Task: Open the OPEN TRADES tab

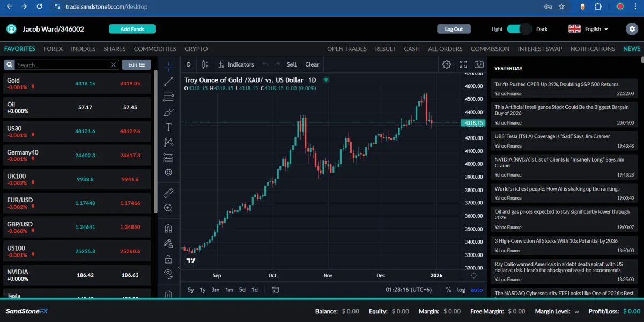Action: pos(347,49)
